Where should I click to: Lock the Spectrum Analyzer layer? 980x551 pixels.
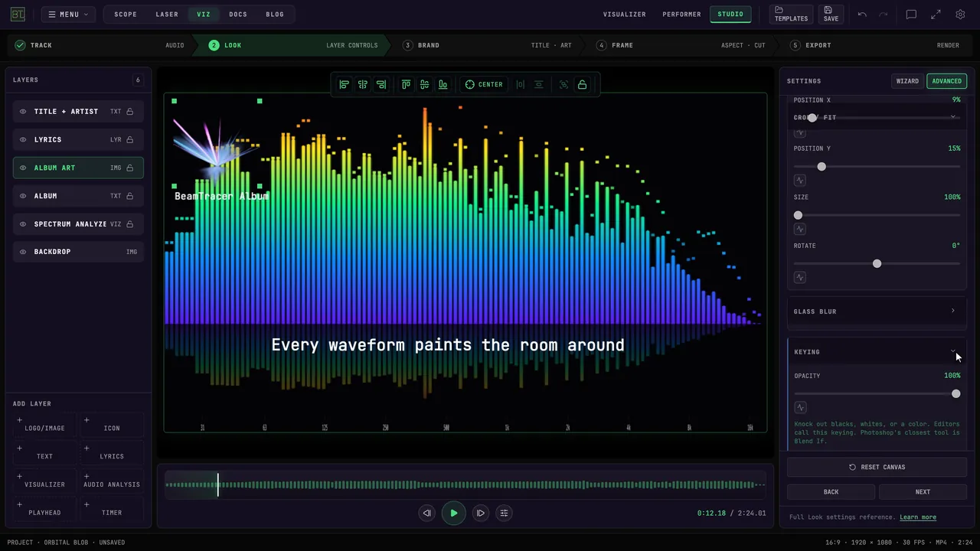pos(130,224)
